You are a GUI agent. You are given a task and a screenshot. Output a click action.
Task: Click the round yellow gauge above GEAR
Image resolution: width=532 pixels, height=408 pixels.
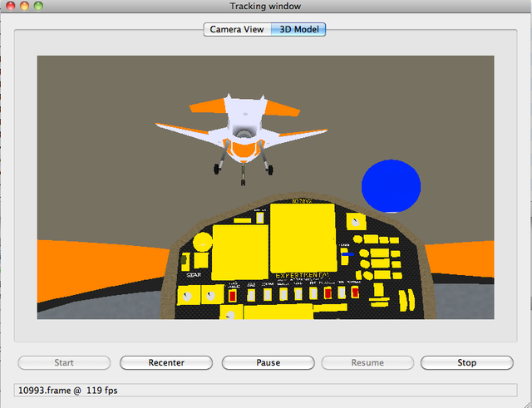coord(202,242)
